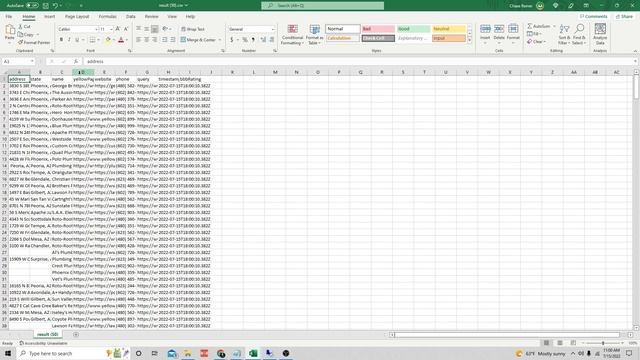
Task: Open the File menu
Action: point(9,17)
